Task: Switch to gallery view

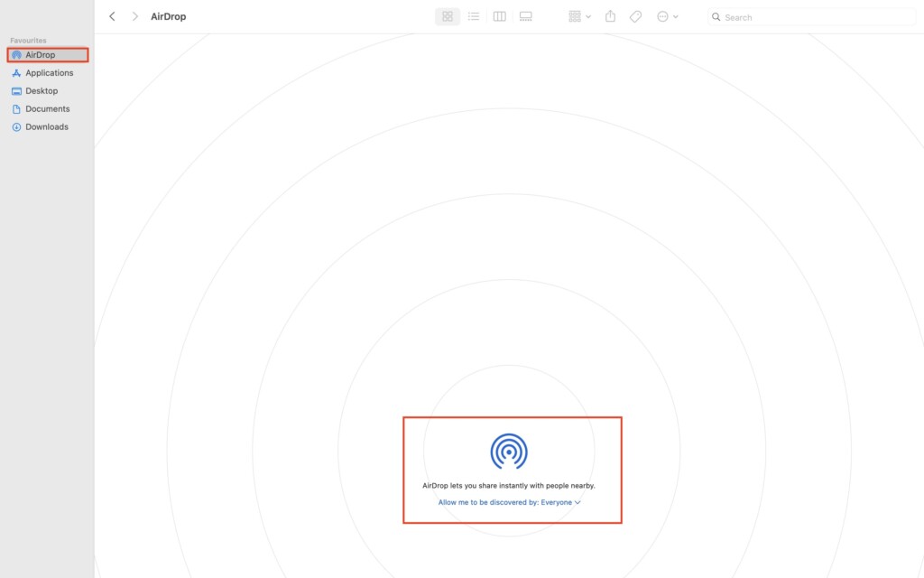Action: coord(526,16)
